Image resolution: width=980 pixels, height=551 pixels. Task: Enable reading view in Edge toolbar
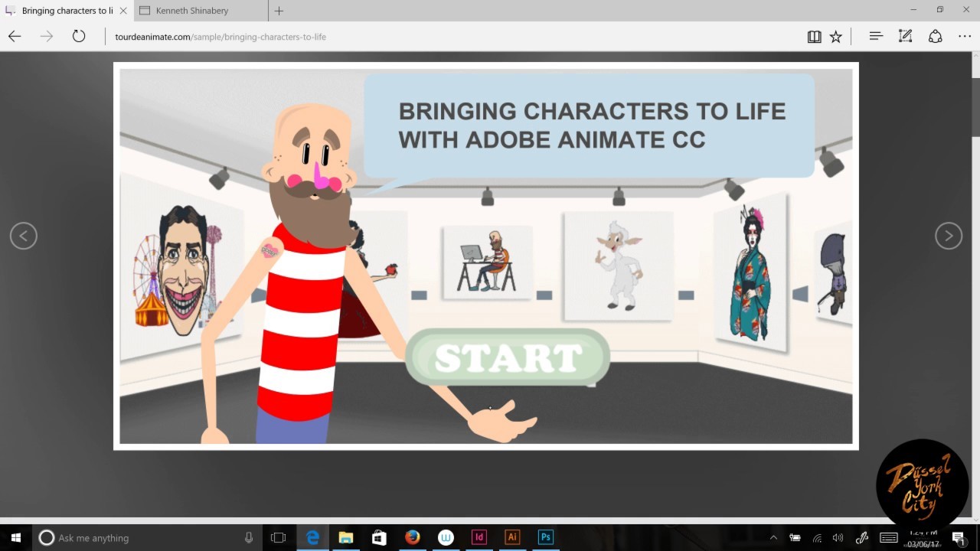point(814,36)
